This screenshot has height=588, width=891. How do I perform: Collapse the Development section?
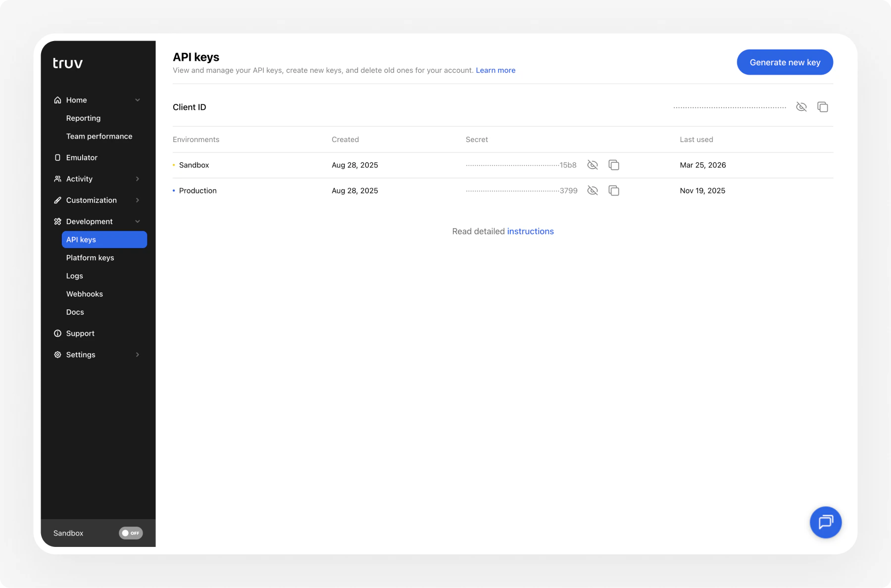tap(138, 221)
